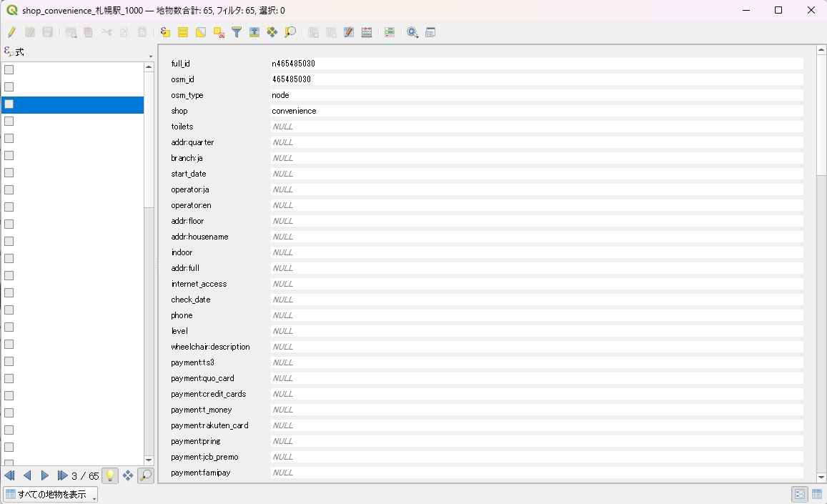The height and width of the screenshot is (504, 827).
Task: Dock the attribute table icon
Action: coord(430,33)
